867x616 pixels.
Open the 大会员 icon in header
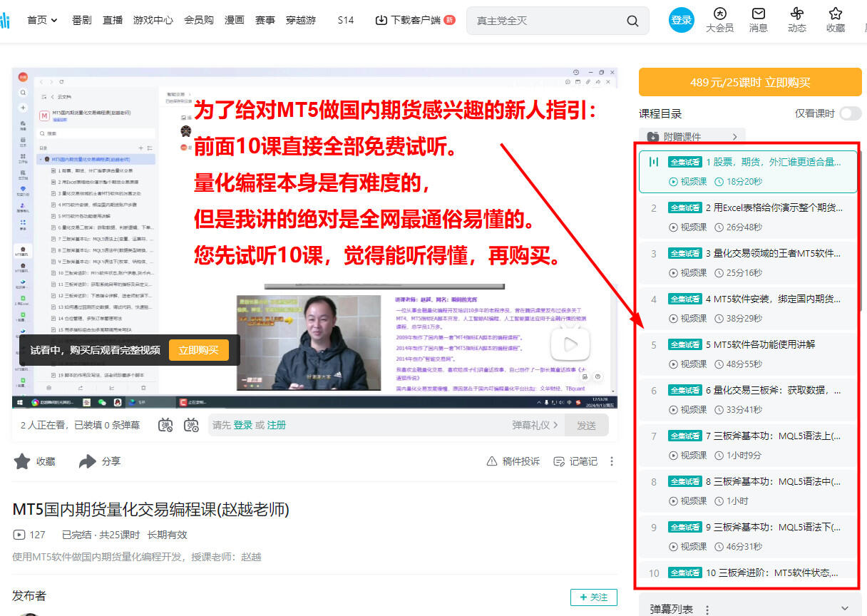coord(719,14)
